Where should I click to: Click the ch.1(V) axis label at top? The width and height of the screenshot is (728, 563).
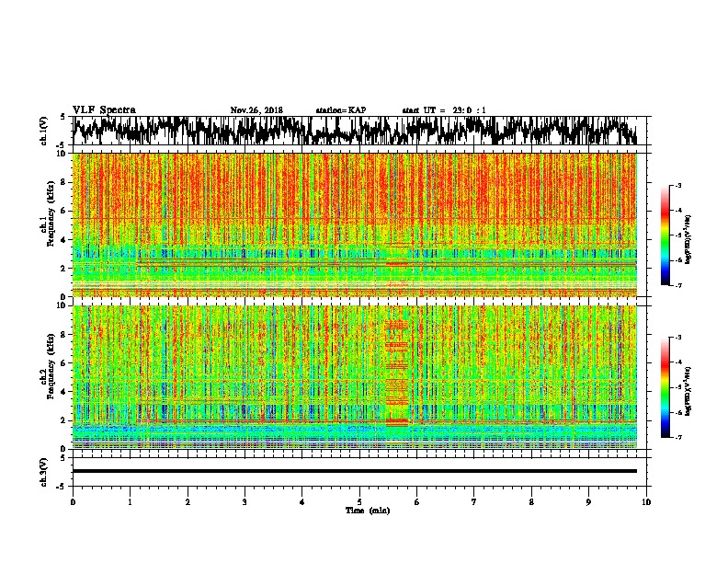click(44, 131)
